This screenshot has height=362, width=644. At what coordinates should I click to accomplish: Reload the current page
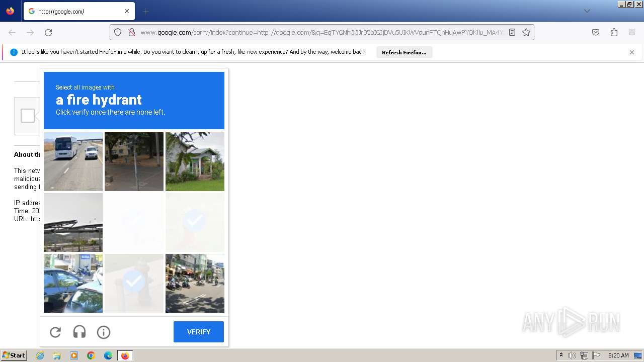click(48, 32)
